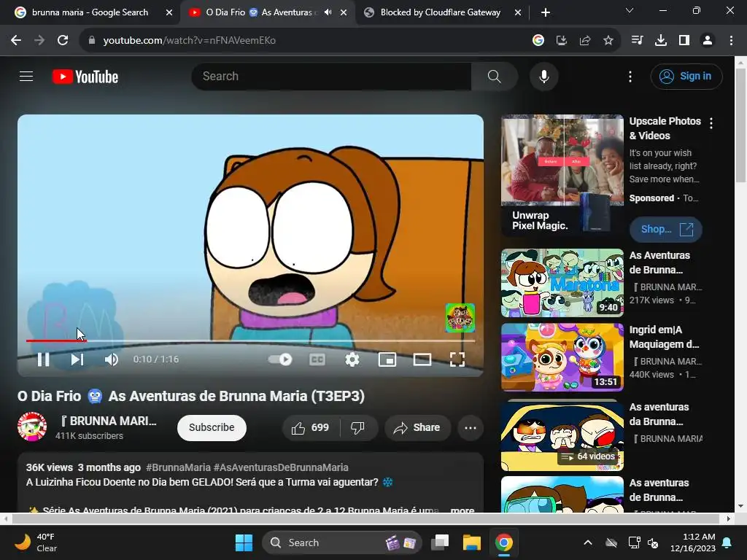
Task: Open the Windows Start menu
Action: coord(244,542)
